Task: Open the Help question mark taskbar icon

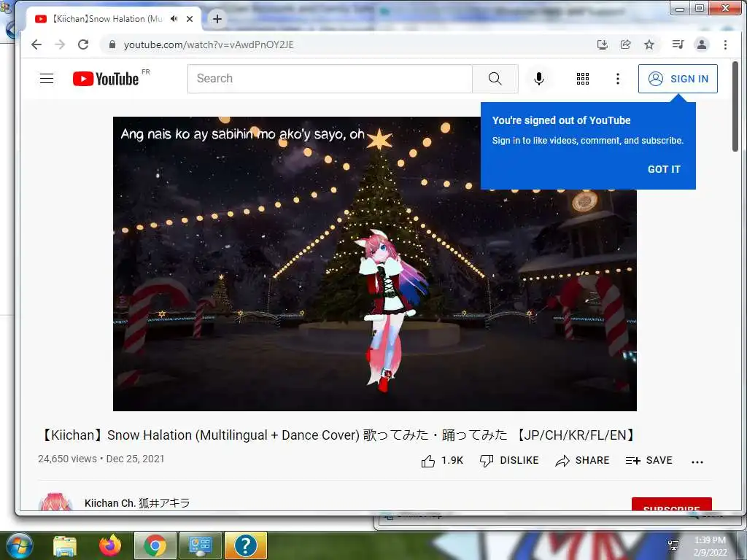Action: click(x=245, y=545)
